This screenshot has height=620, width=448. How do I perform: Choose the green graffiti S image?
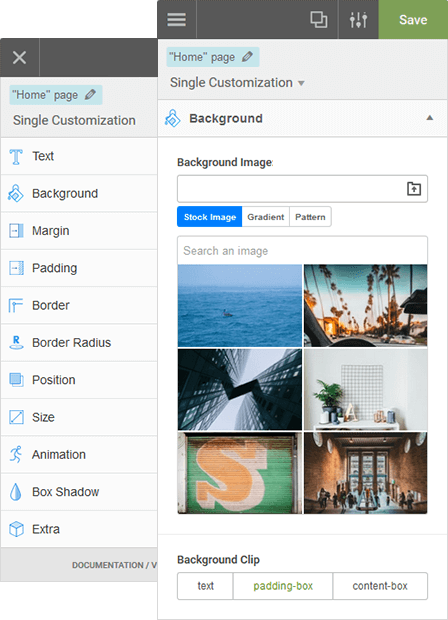pos(240,473)
